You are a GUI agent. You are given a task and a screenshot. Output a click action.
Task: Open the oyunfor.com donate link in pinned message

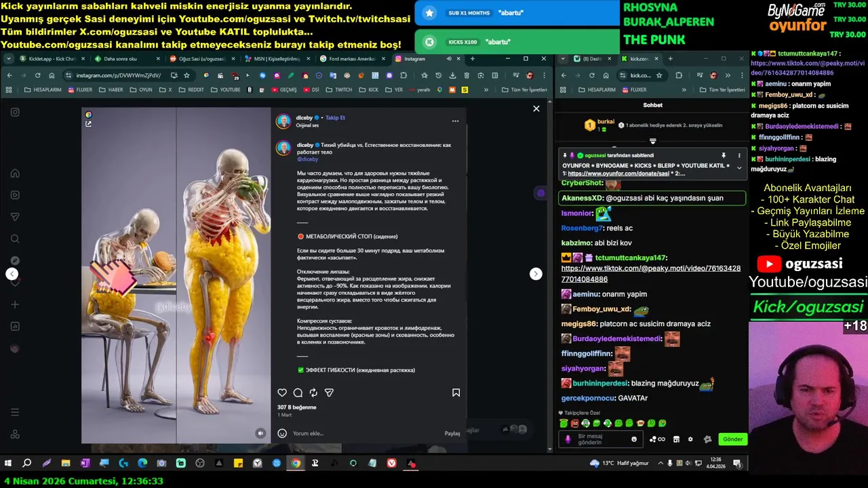618,174
